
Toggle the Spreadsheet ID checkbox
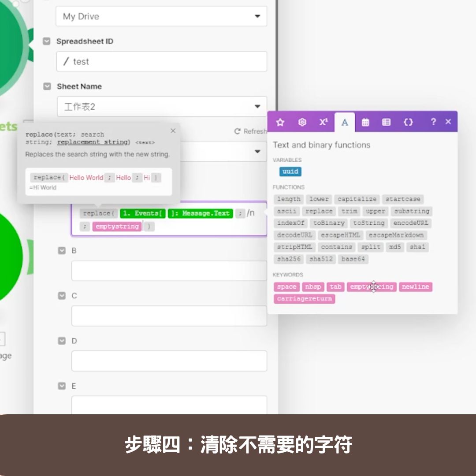[x=47, y=41]
